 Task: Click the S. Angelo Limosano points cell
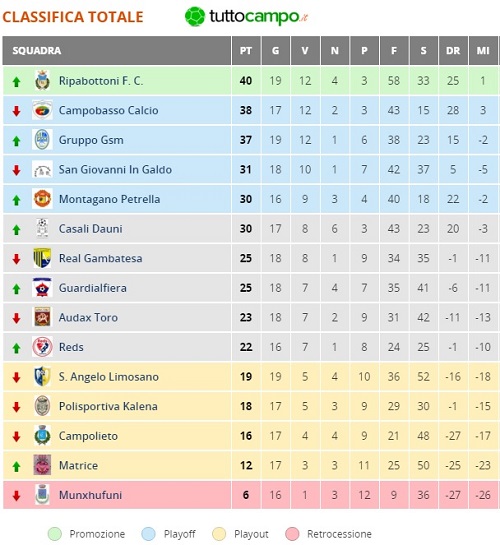tap(246, 377)
